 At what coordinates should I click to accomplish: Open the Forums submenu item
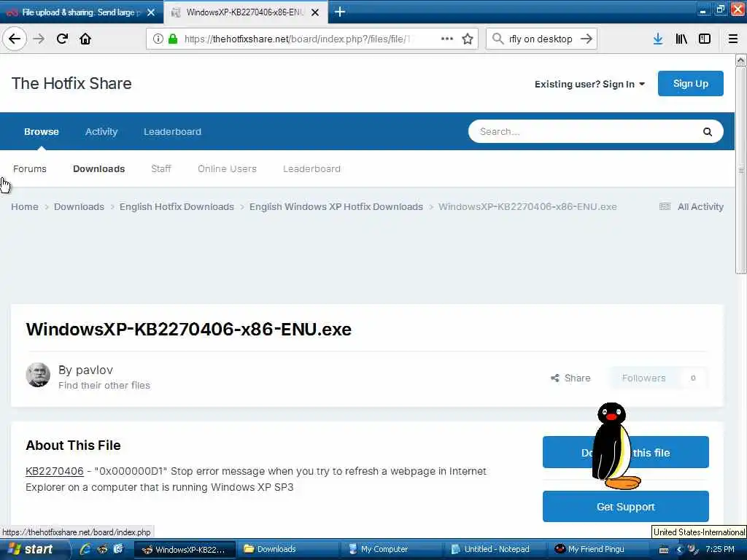tap(29, 168)
